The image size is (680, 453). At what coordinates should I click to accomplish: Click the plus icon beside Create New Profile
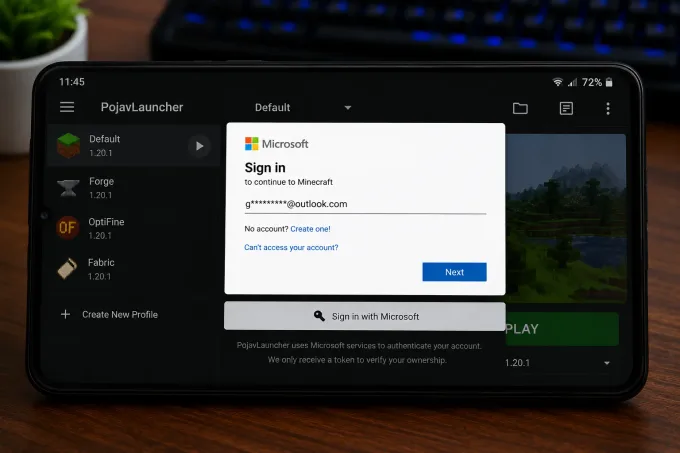pyautogui.click(x=65, y=314)
